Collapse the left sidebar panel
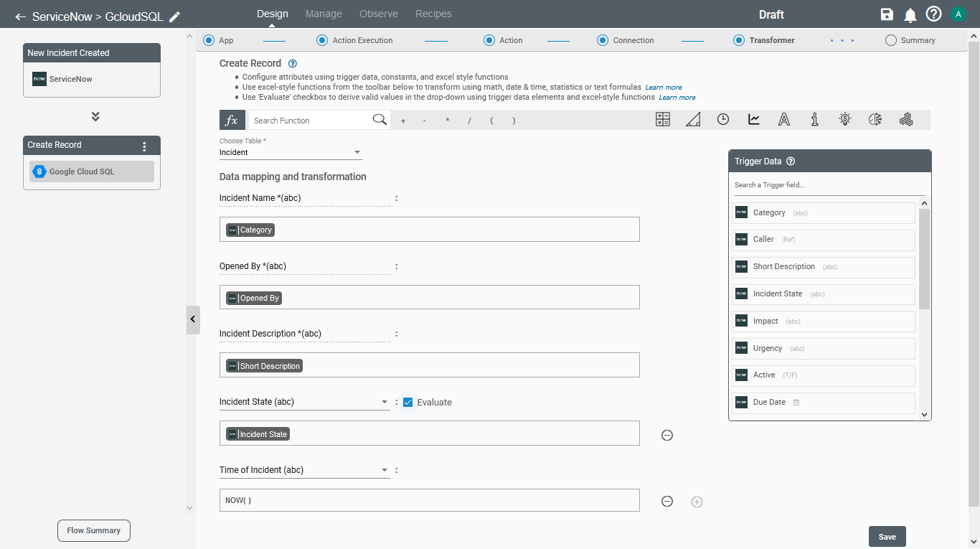This screenshot has width=980, height=549. tap(193, 319)
